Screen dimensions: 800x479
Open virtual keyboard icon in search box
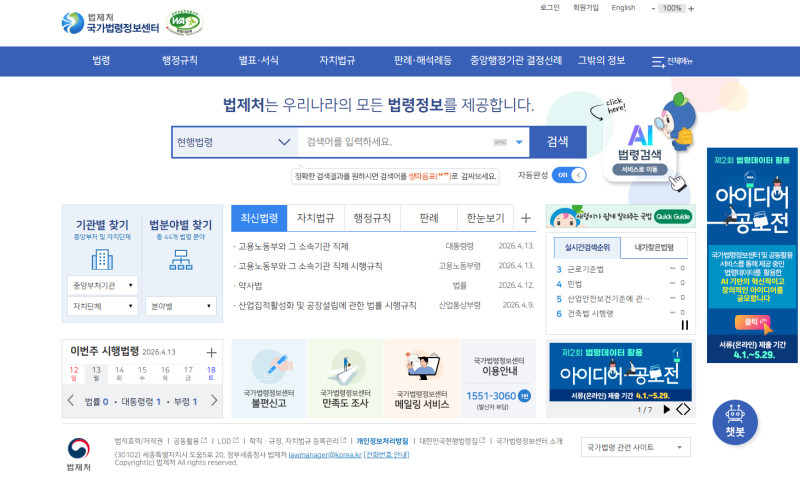[x=500, y=142]
